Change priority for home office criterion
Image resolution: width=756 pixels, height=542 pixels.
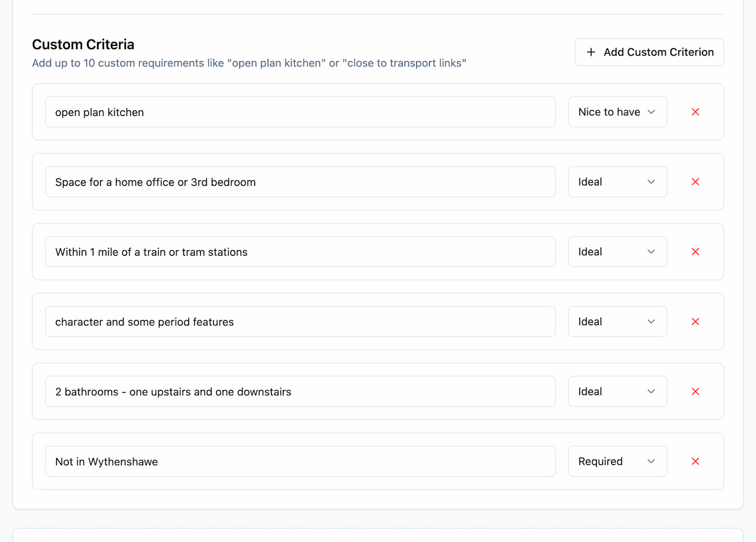point(617,182)
